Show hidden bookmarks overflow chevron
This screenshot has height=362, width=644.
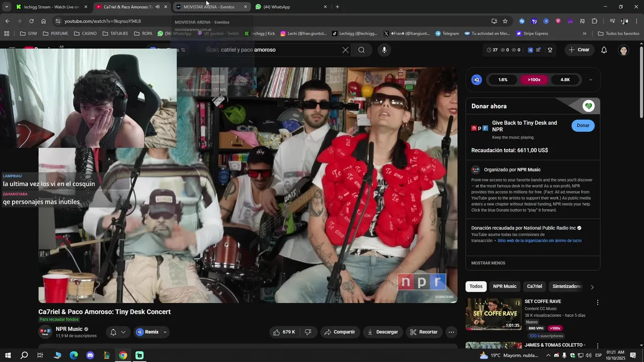(585, 34)
